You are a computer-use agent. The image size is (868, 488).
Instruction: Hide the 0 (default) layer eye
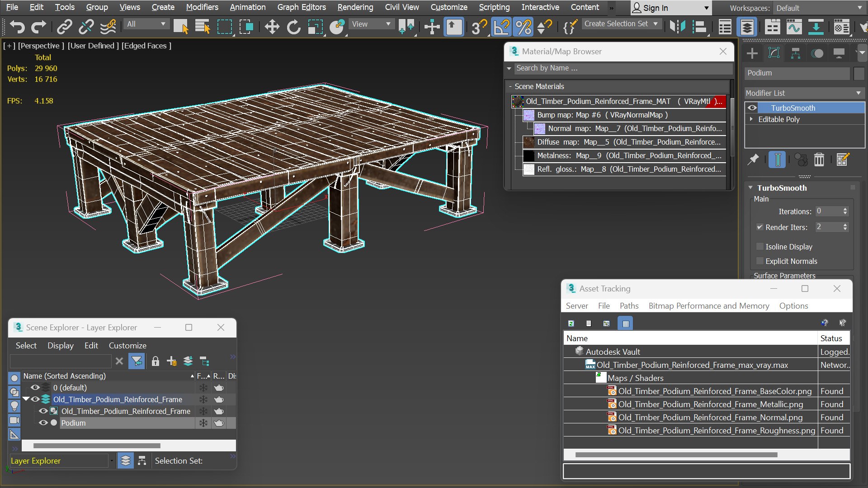tap(35, 387)
